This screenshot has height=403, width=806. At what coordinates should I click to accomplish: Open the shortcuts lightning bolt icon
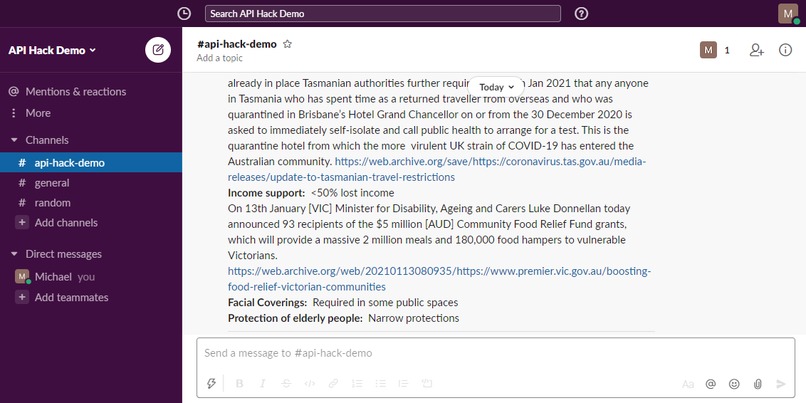pyautogui.click(x=211, y=383)
